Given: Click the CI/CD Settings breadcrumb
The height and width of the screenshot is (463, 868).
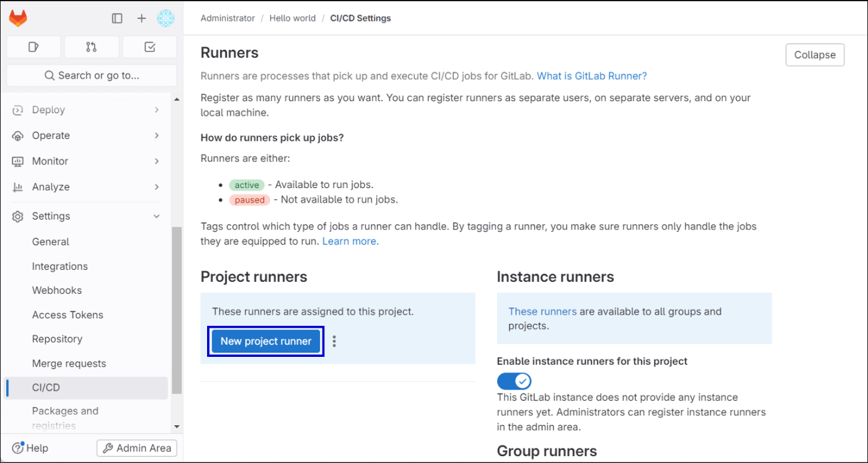Looking at the screenshot, I should 361,18.
